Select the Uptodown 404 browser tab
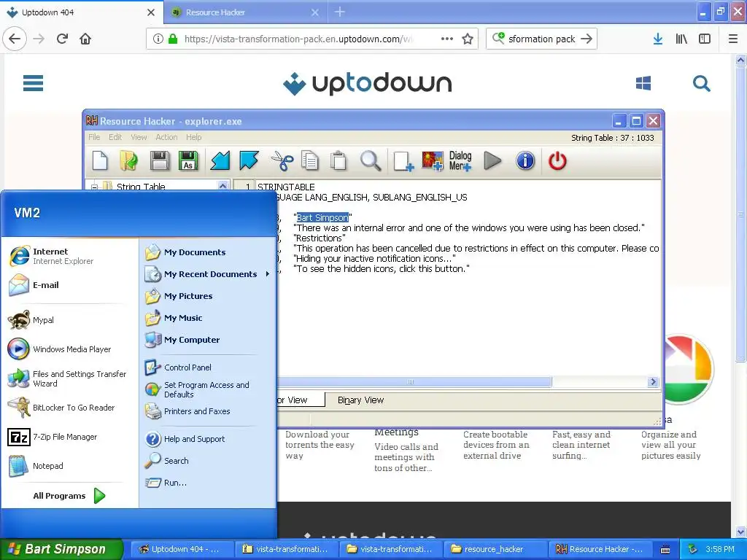 coord(81,12)
